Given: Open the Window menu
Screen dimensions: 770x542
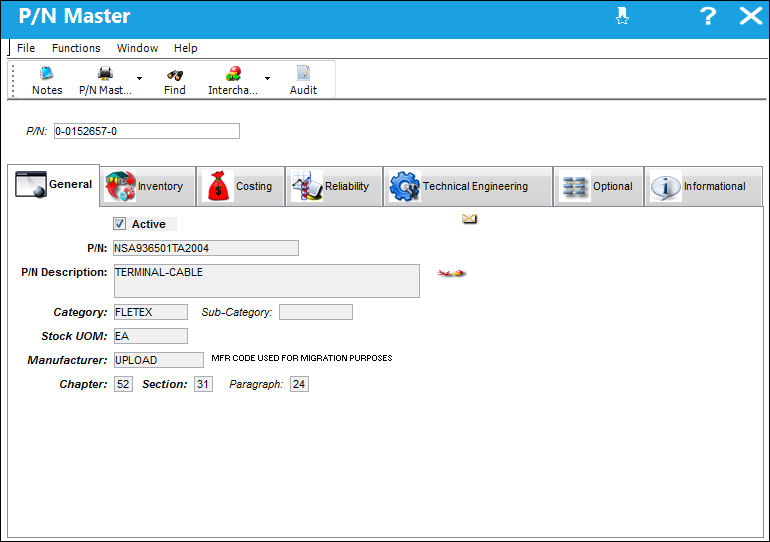Looking at the screenshot, I should pos(138,48).
